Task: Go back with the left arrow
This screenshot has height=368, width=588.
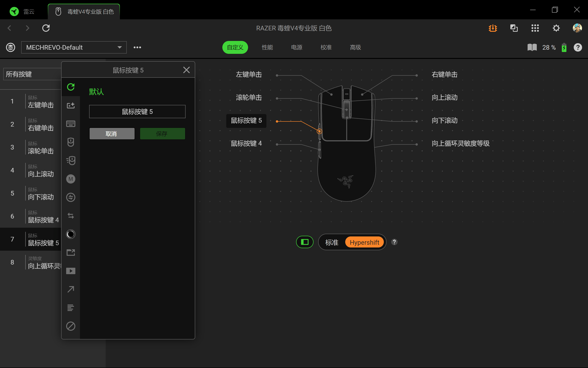Action: (x=9, y=28)
